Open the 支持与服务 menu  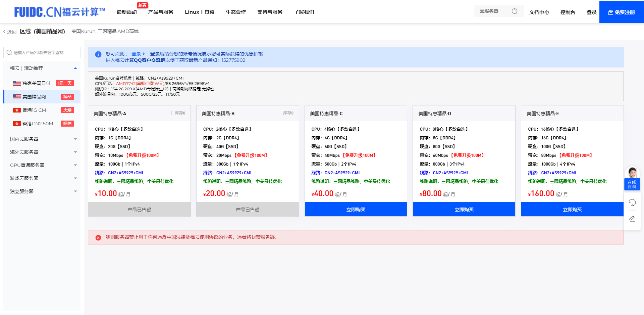[270, 12]
